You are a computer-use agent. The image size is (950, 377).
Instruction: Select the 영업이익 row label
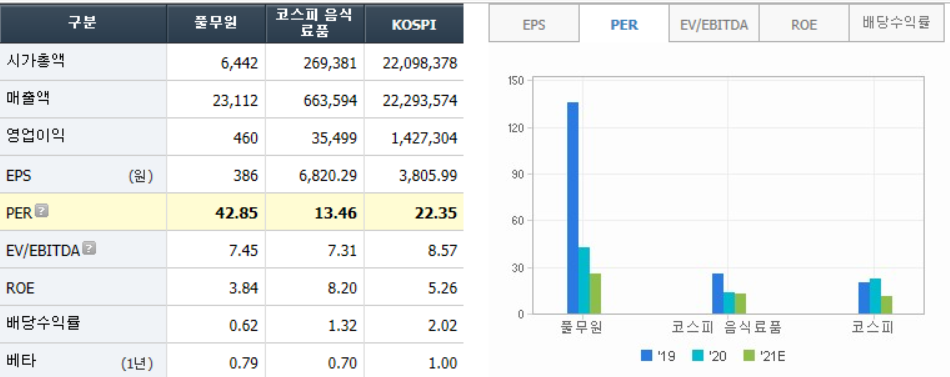click(x=35, y=135)
